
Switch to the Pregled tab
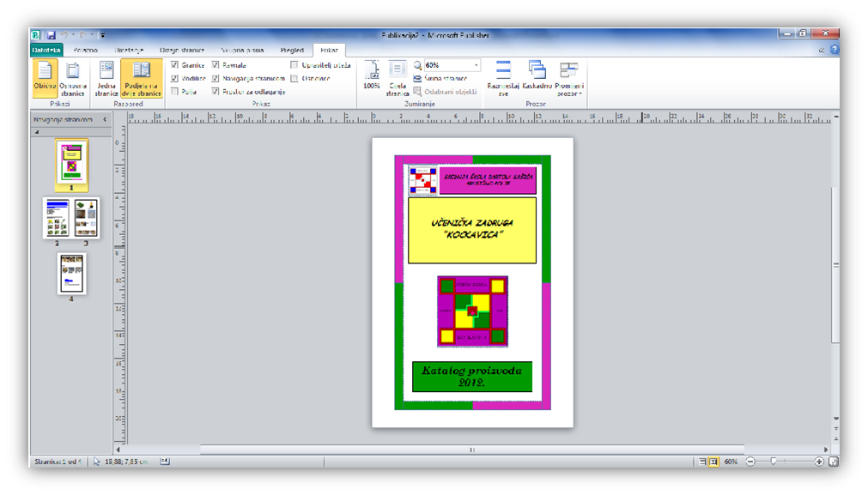pos(292,50)
